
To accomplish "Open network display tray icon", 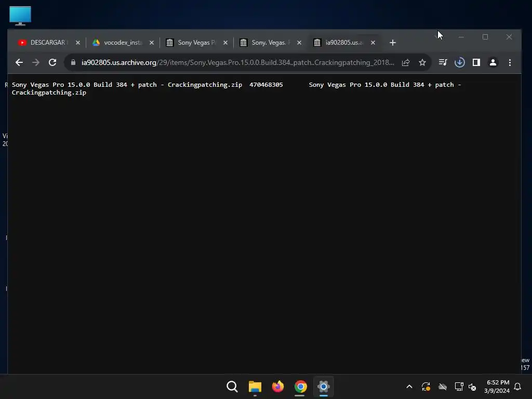I will click(x=459, y=387).
